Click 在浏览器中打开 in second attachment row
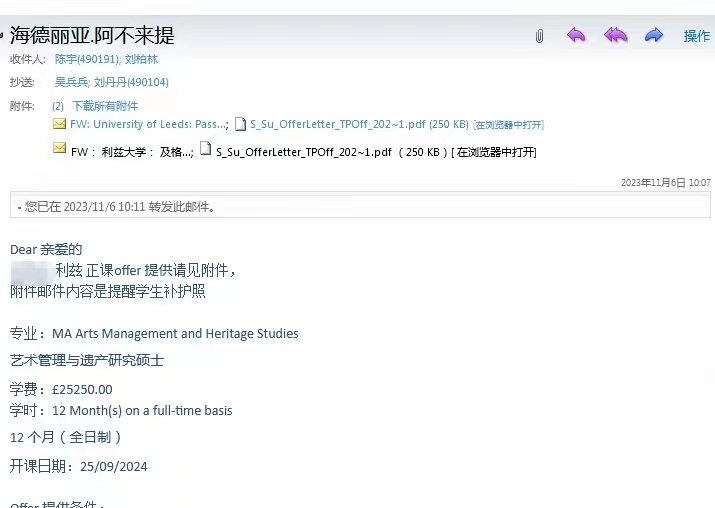 tap(496, 152)
